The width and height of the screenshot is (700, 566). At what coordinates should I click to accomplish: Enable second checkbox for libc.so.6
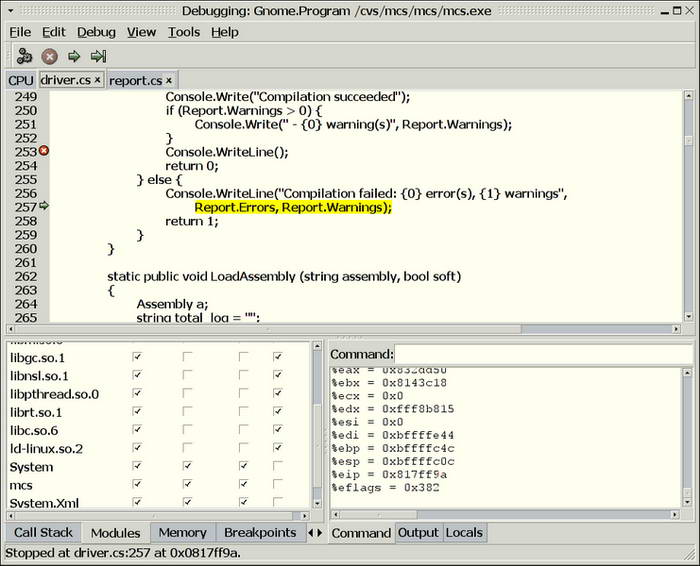click(x=187, y=430)
